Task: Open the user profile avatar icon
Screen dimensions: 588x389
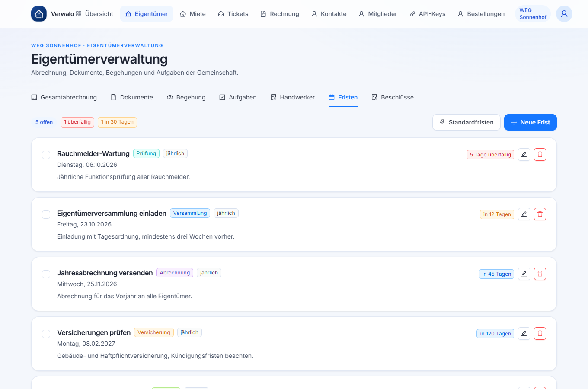Action: click(564, 14)
